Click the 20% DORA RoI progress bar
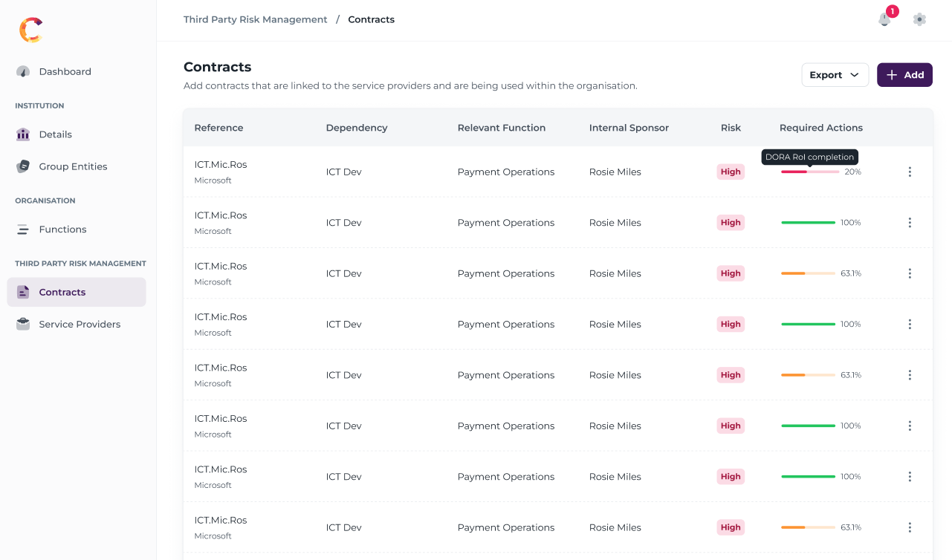The height and width of the screenshot is (560, 952). pyautogui.click(x=810, y=172)
